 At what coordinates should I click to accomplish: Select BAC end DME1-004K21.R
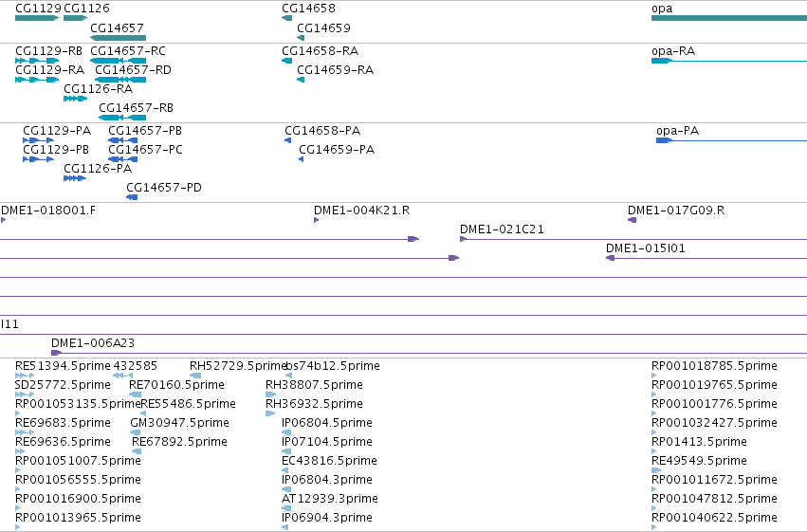click(x=317, y=220)
